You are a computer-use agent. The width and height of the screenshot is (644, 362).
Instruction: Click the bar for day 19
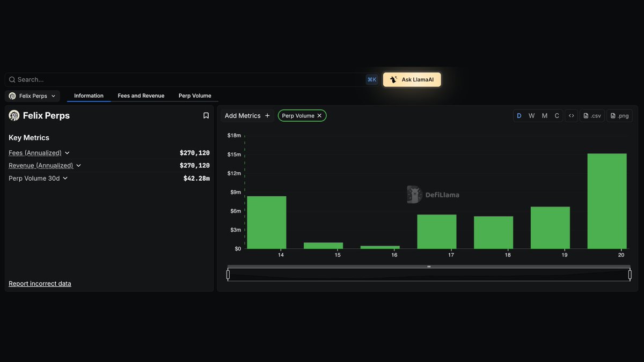click(550, 227)
